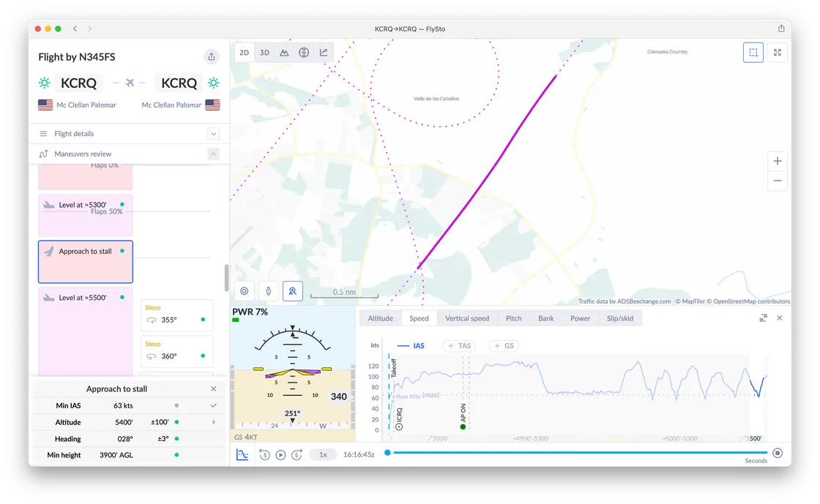
Task: Select the Level at ≈5500' maneuver card
Action: click(85, 331)
